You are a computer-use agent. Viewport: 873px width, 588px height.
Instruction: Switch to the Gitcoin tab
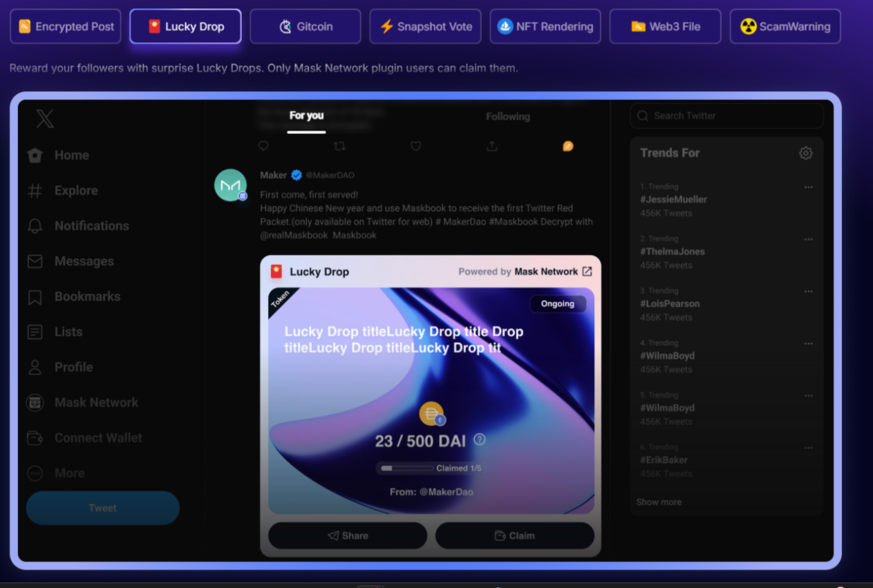pos(305,26)
